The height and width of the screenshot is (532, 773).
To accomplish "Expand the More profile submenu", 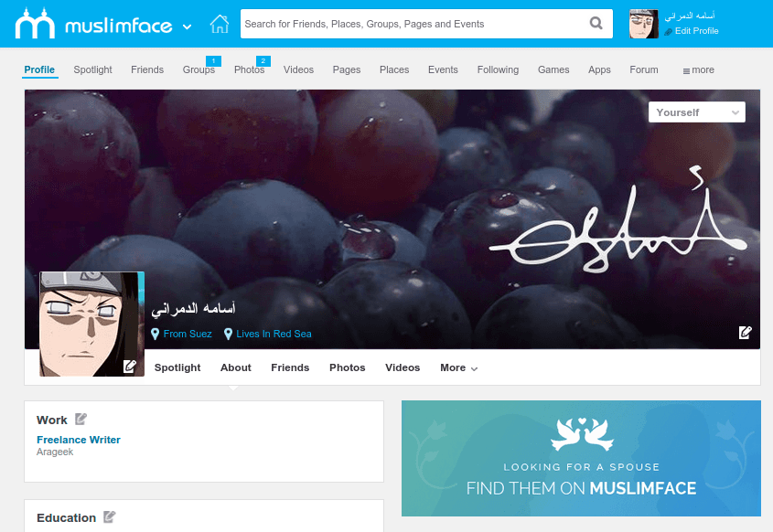I will click(x=458, y=368).
